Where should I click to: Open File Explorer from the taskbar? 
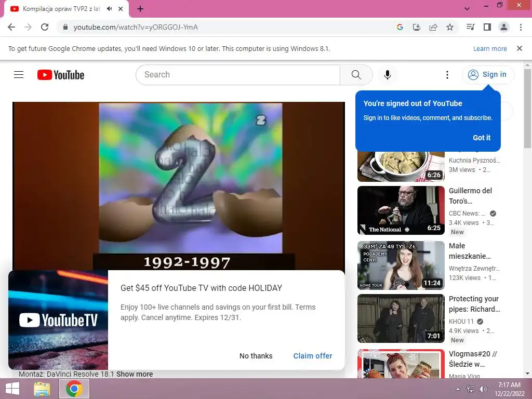(42, 389)
